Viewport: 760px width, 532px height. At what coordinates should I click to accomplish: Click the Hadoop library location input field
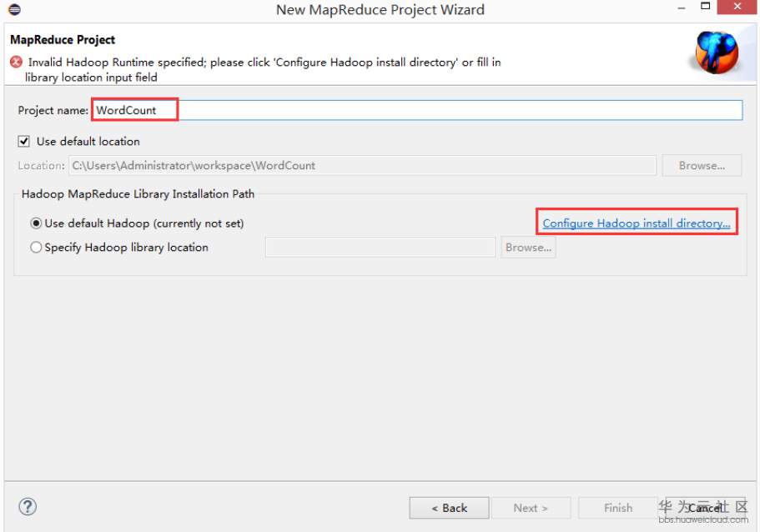pos(380,248)
